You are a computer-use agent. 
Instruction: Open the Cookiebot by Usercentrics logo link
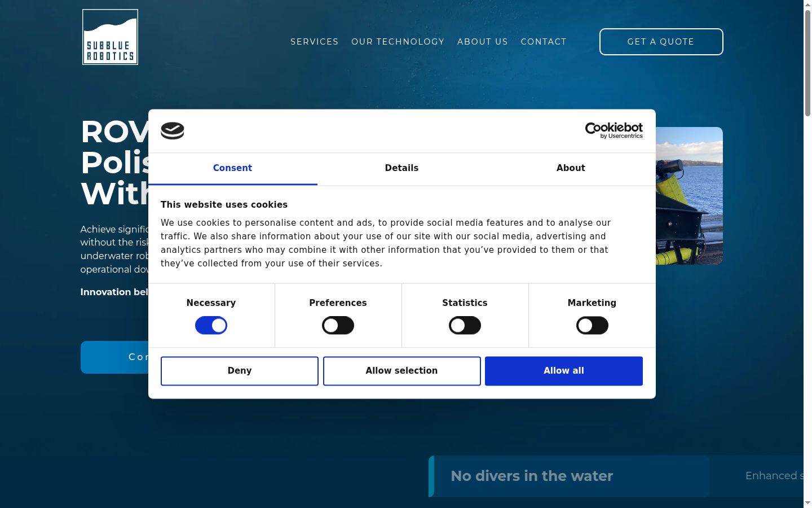[614, 130]
